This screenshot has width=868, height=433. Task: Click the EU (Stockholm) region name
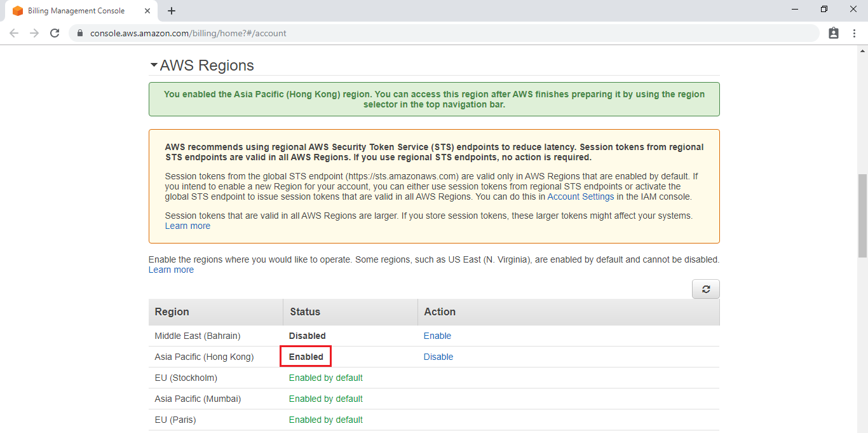tap(186, 378)
